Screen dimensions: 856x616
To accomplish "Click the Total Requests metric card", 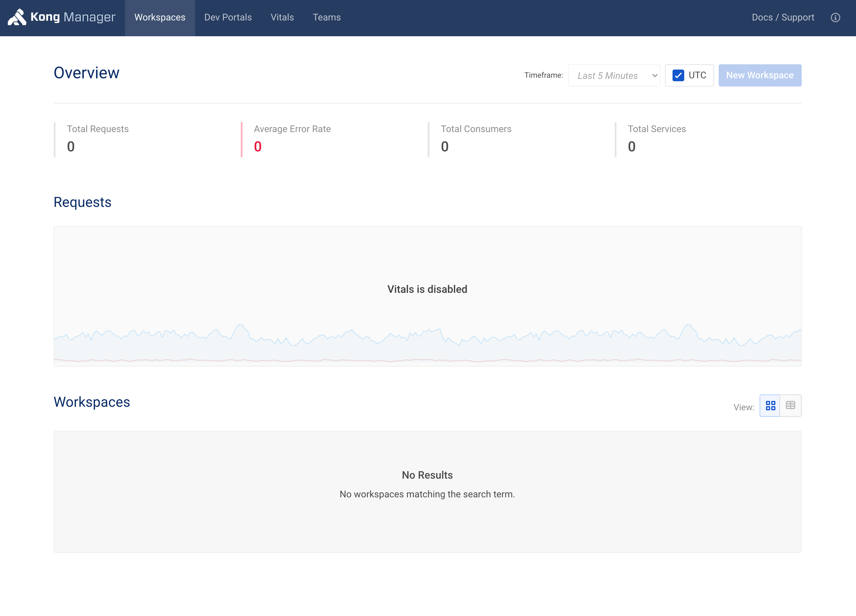I will 98,139.
